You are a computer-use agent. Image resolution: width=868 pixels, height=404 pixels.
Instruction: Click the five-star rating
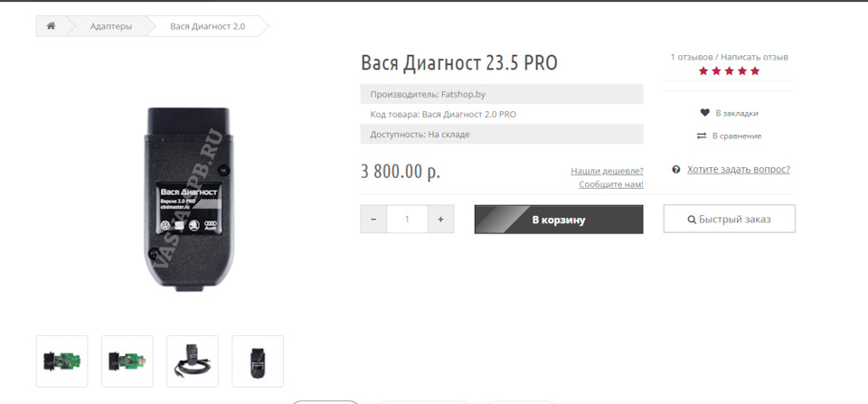729,70
